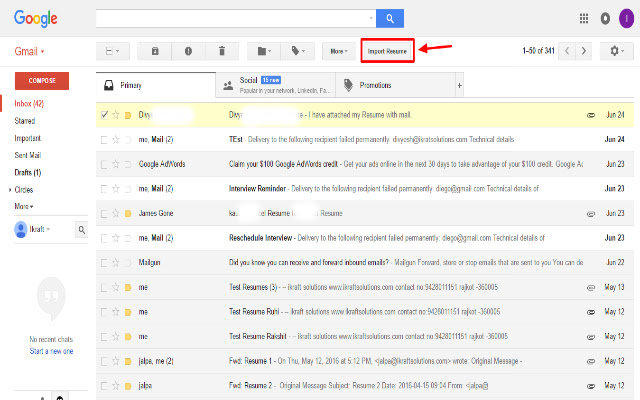This screenshot has width=640, height=400.
Task: Click the Report spam icon
Action: (188, 51)
